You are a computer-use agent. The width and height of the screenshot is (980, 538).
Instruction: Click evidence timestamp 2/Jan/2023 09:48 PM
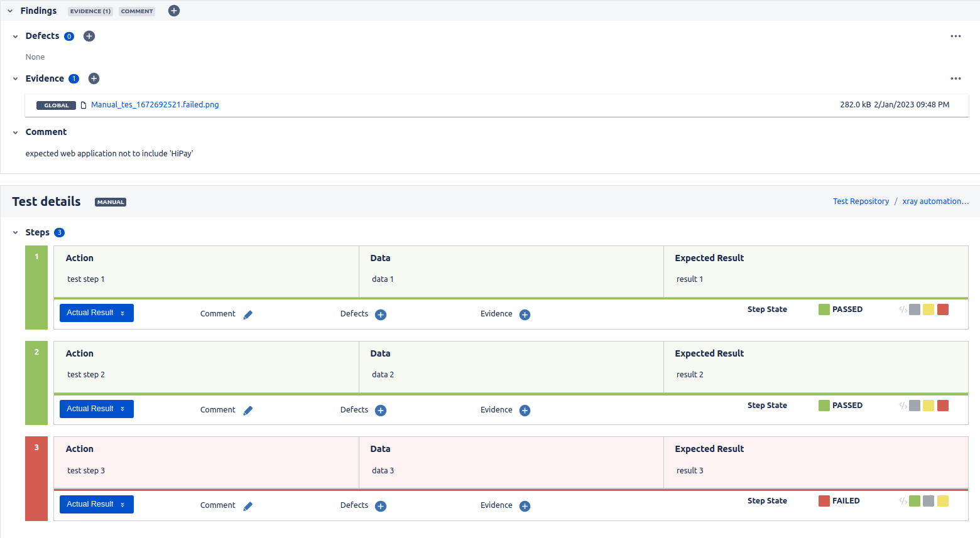pos(912,105)
